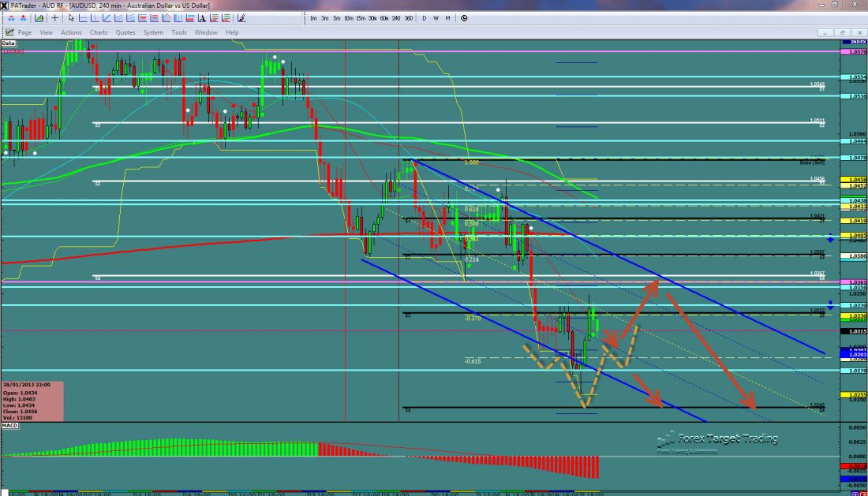This screenshot has height=496, width=868.
Task: Open the Tools menu
Action: (x=179, y=32)
